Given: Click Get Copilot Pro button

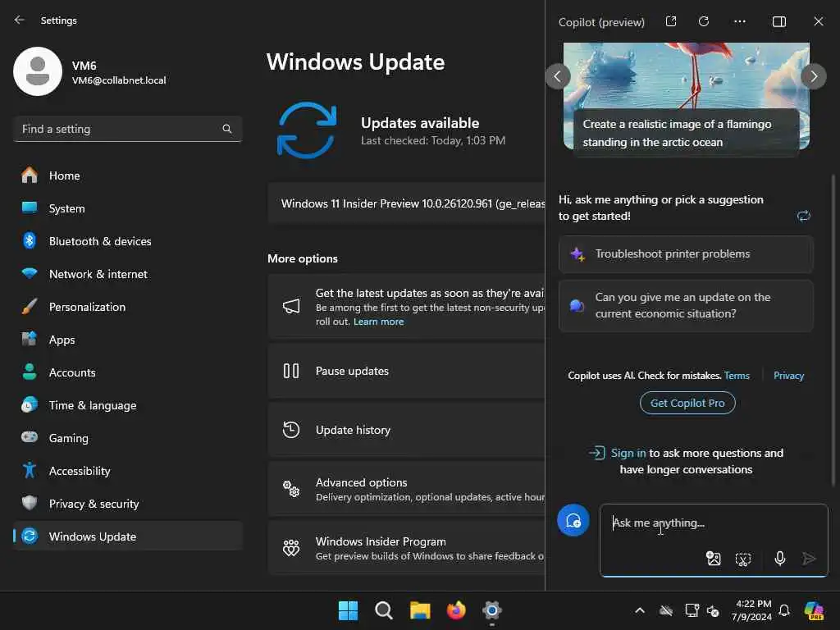Looking at the screenshot, I should (687, 403).
